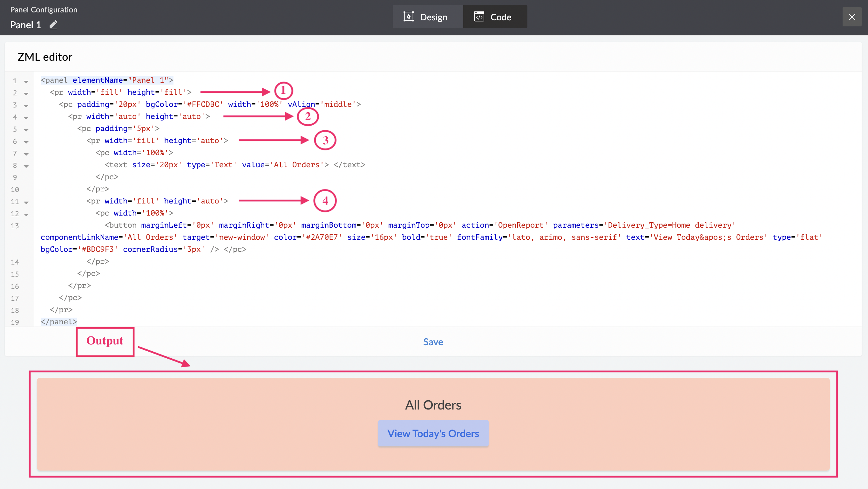Image resolution: width=868 pixels, height=489 pixels.
Task: Save the ZML code
Action: click(433, 341)
